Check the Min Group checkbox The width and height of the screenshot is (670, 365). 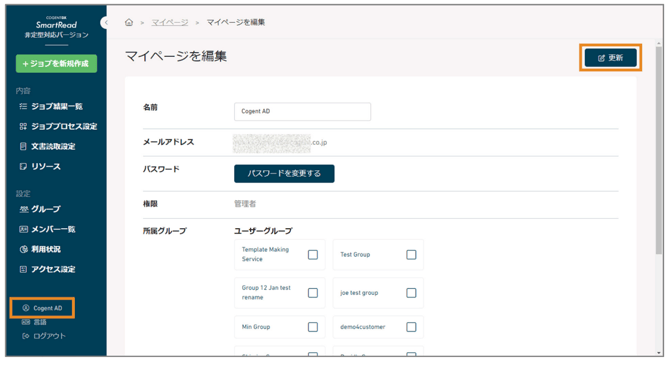pyautogui.click(x=313, y=327)
